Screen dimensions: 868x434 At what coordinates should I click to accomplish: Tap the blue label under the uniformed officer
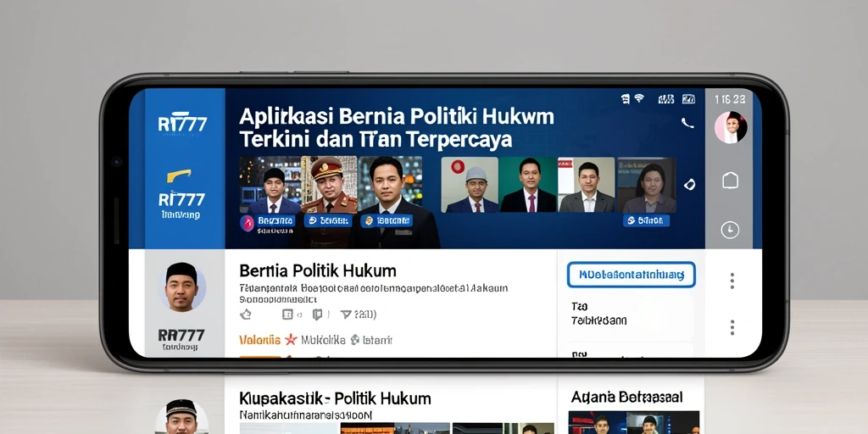[328, 221]
